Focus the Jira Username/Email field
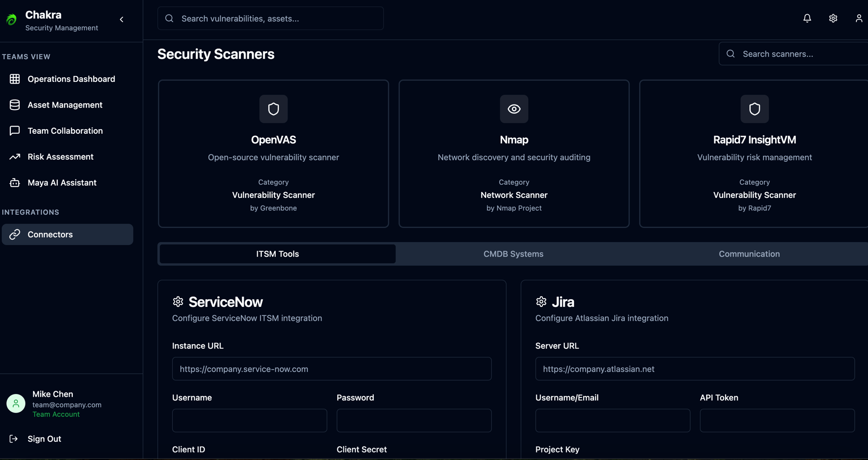 pos(613,421)
